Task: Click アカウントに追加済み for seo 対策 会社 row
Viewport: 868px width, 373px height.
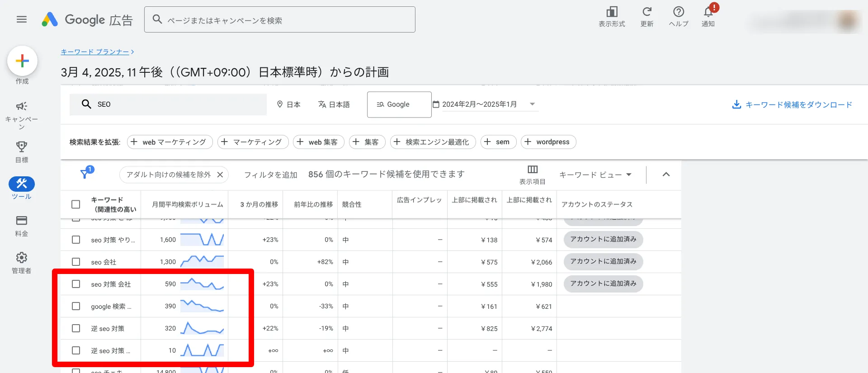Action: tap(603, 283)
